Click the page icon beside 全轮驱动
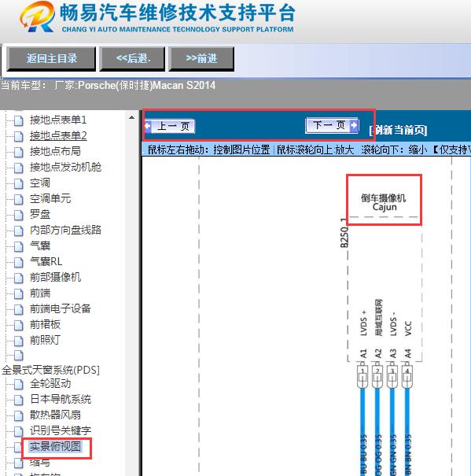Viewport: 471px width, 476px height. click(19, 384)
